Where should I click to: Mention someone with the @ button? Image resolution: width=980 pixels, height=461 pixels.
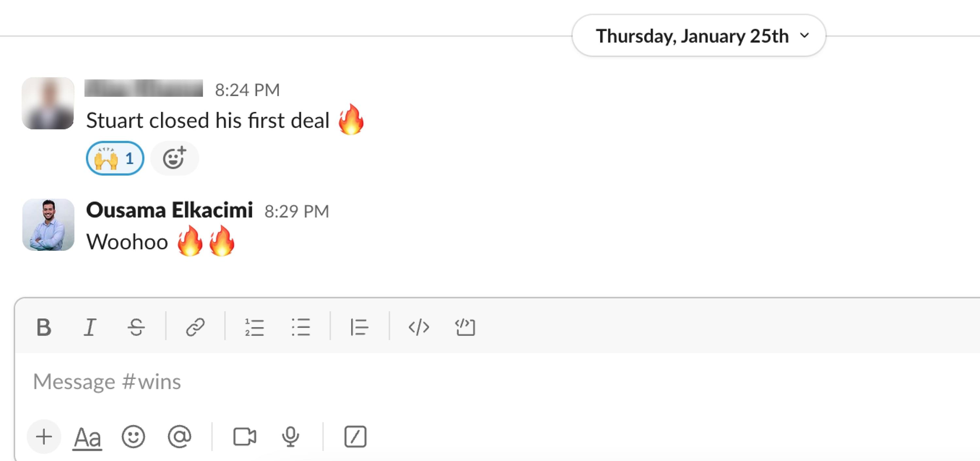179,436
